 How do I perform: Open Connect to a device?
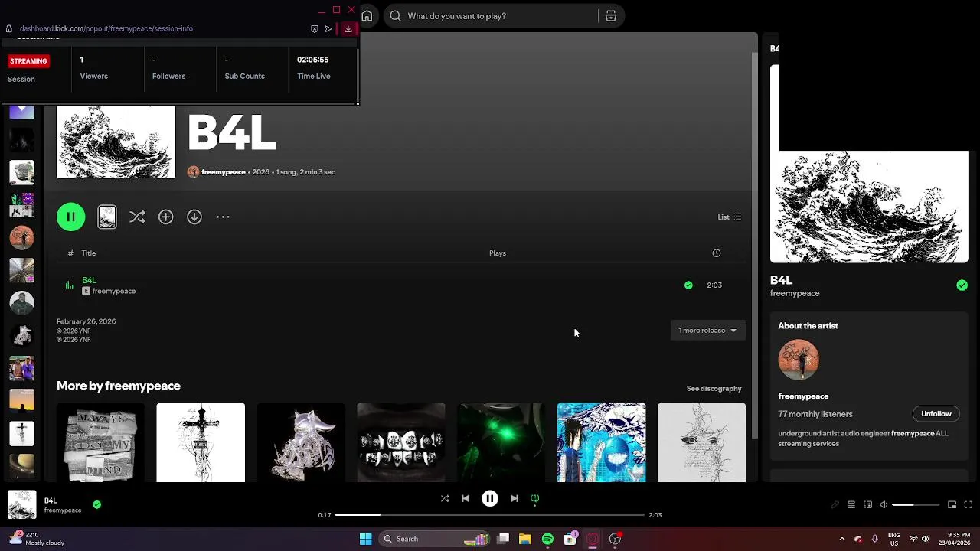(x=867, y=505)
